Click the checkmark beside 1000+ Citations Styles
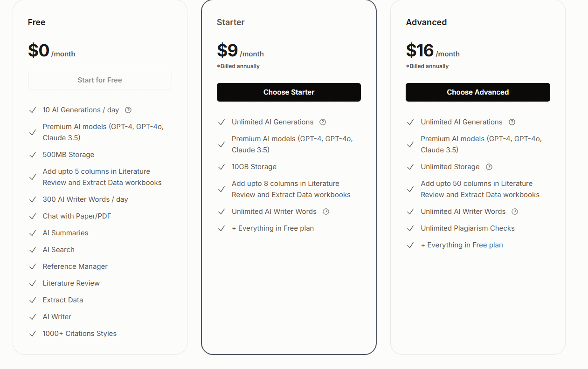588x369 pixels. (x=33, y=333)
